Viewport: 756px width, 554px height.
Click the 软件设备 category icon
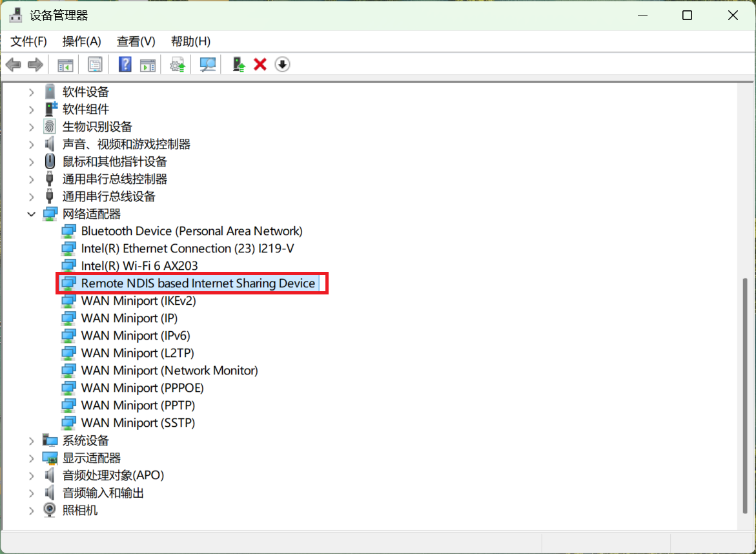tap(50, 92)
